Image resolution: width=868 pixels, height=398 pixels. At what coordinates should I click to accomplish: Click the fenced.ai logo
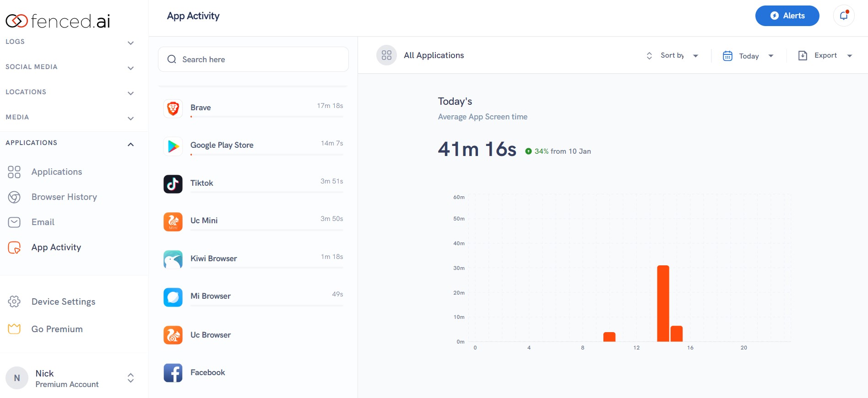[x=58, y=21]
